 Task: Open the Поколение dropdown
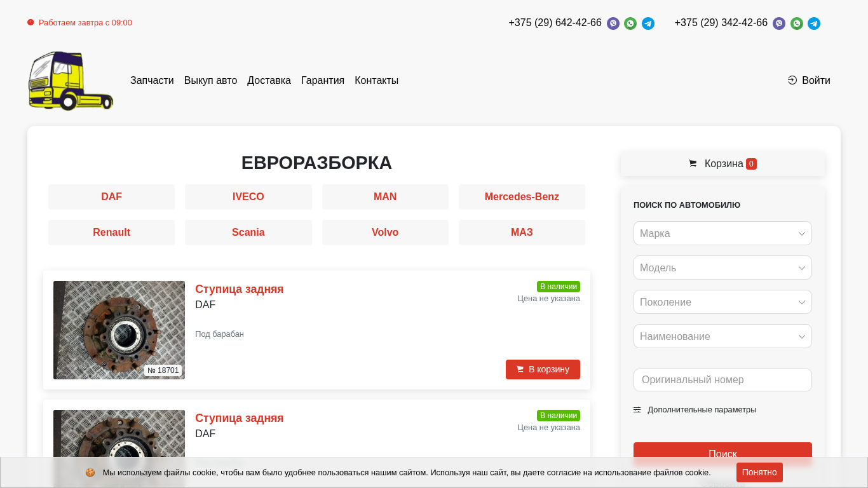722,302
